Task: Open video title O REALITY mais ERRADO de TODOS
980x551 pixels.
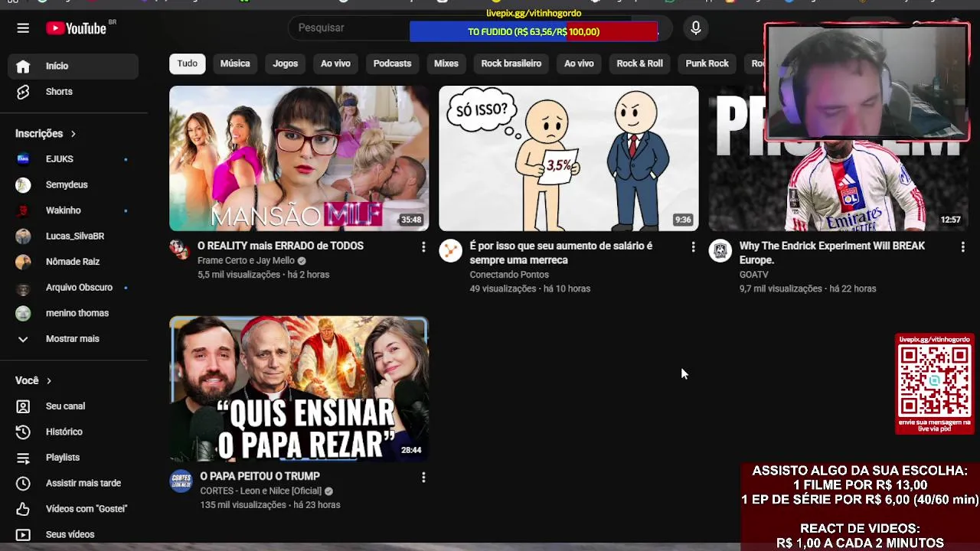Action: 280,246
